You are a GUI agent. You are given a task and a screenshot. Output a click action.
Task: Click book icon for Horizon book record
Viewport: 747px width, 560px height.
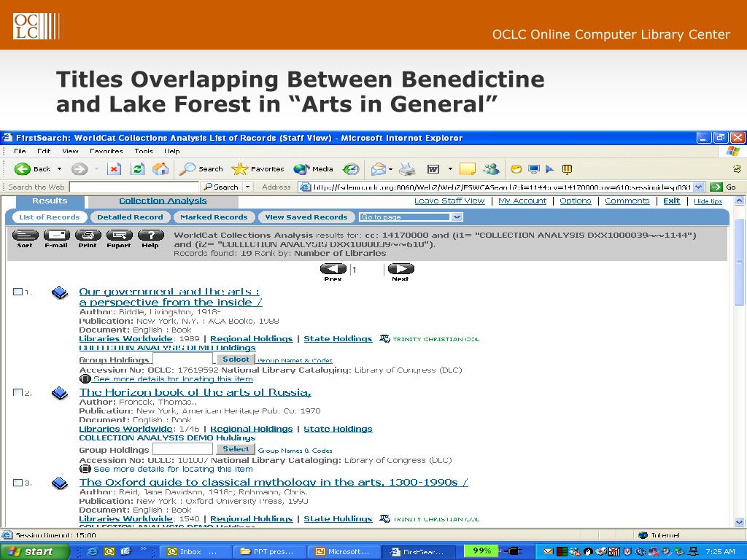60,393
